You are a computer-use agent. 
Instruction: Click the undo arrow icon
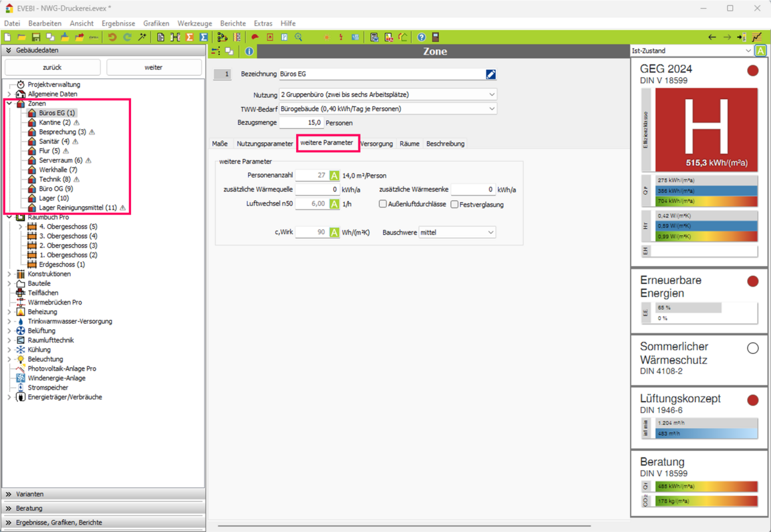click(112, 37)
